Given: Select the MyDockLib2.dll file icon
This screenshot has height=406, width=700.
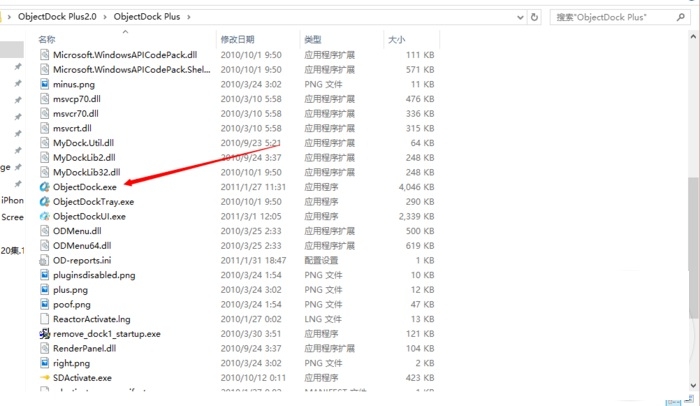Looking at the screenshot, I should click(44, 158).
